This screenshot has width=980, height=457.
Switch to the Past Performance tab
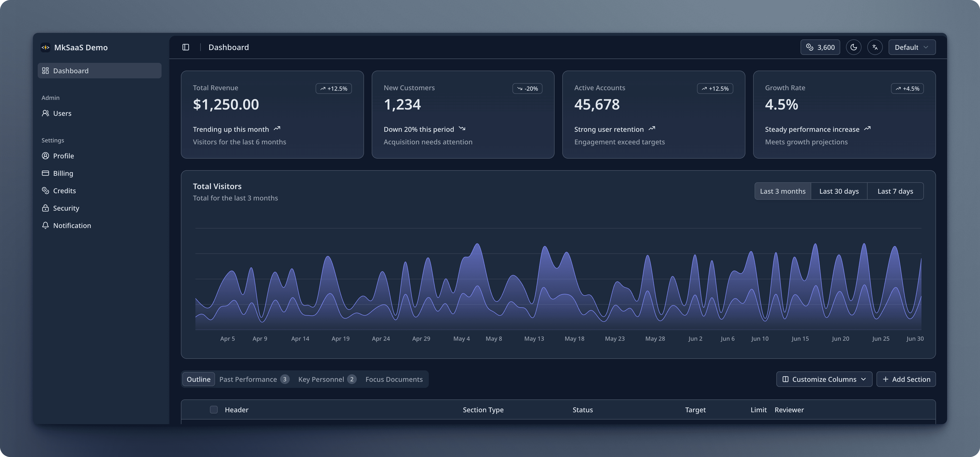click(x=254, y=379)
